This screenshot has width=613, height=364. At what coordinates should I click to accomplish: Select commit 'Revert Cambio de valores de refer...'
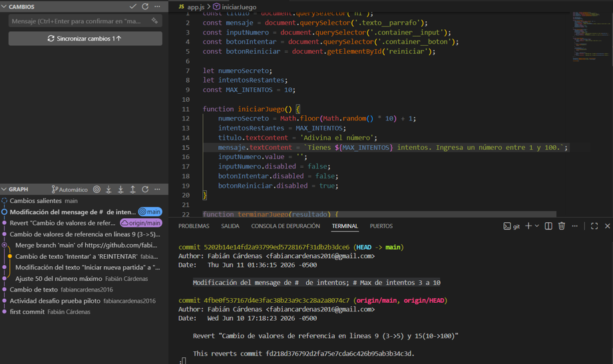(x=63, y=223)
